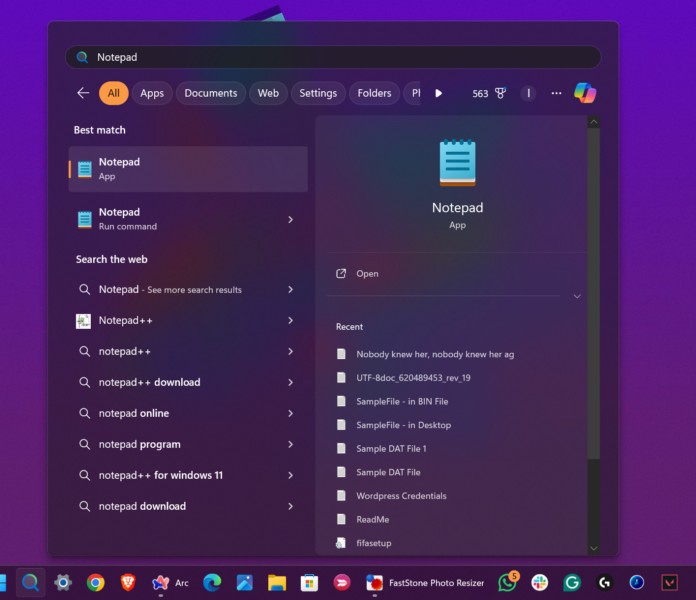Select the Notepad App best match
This screenshot has width=696, height=600.
[x=188, y=169]
